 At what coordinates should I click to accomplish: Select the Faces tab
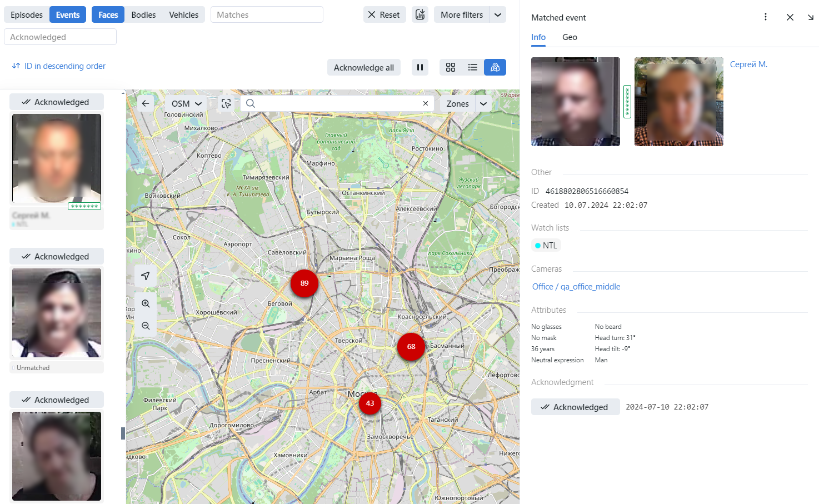(x=108, y=14)
